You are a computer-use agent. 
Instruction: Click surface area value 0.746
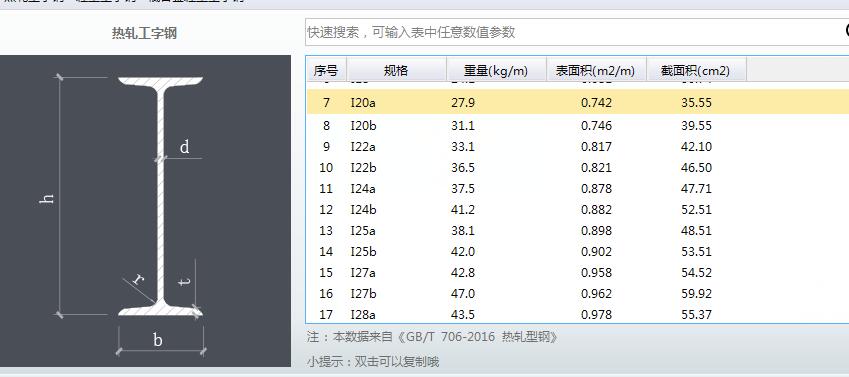click(597, 126)
